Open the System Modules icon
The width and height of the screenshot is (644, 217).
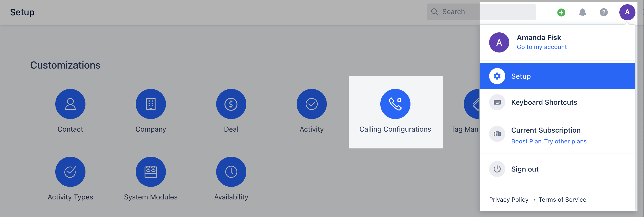tap(151, 172)
